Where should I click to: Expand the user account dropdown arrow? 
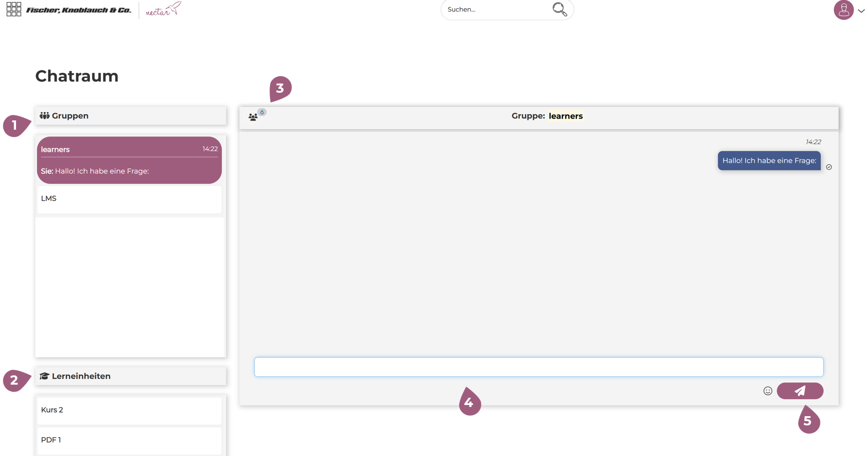coord(861,11)
